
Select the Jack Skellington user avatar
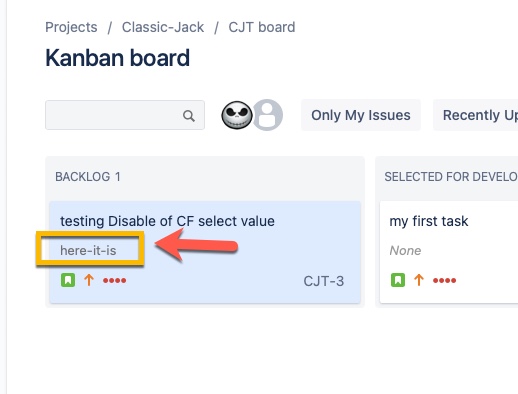237,115
